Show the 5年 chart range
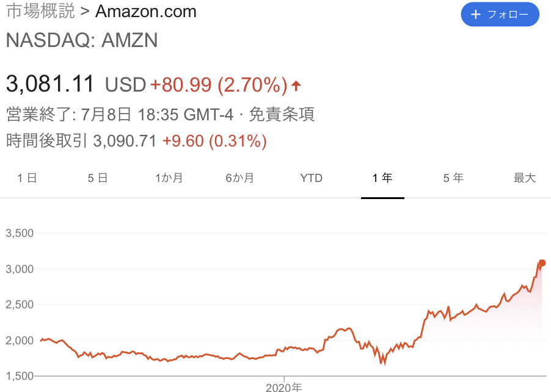 pos(453,178)
